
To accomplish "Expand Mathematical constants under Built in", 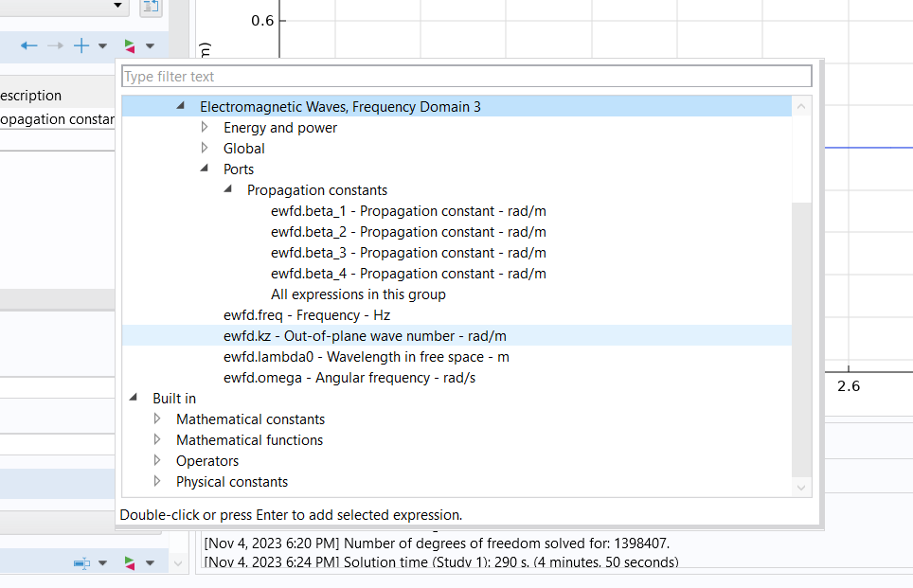I will (x=157, y=419).
